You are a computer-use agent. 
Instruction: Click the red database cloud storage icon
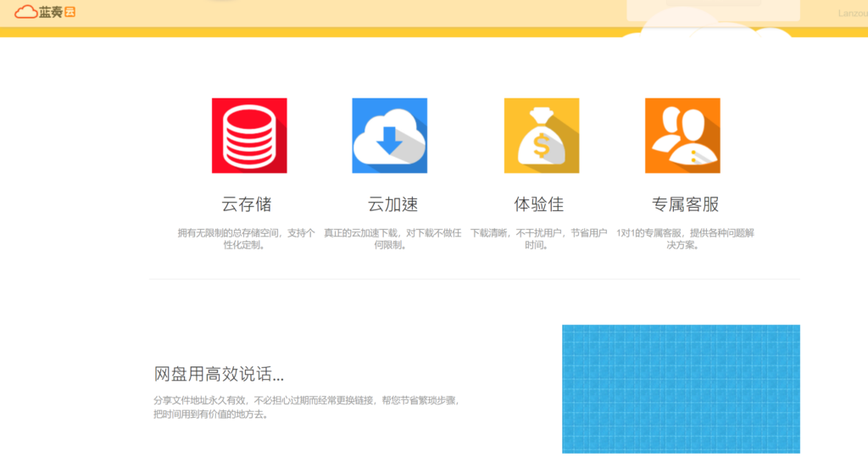point(248,136)
